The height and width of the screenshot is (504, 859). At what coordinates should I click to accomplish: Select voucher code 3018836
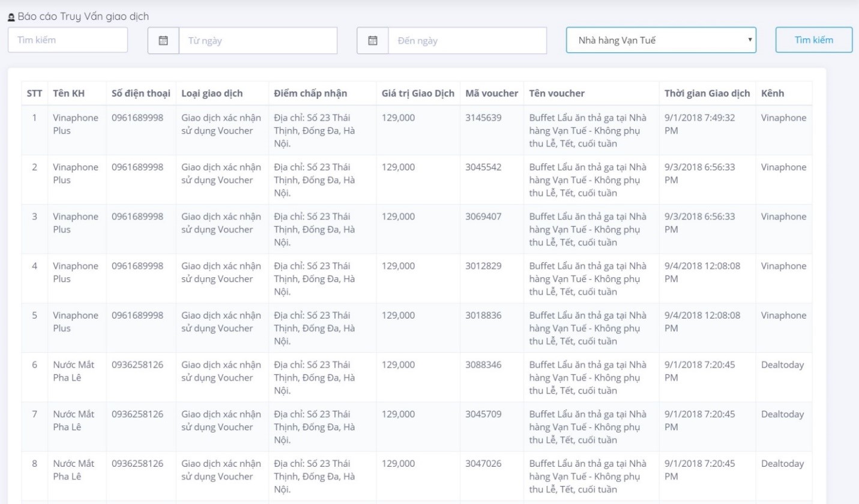[x=483, y=315]
